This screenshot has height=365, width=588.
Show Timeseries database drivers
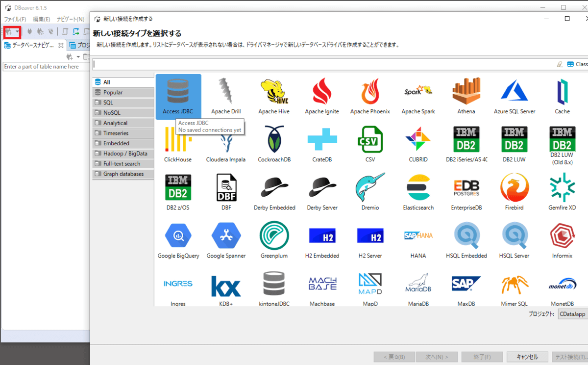point(123,133)
